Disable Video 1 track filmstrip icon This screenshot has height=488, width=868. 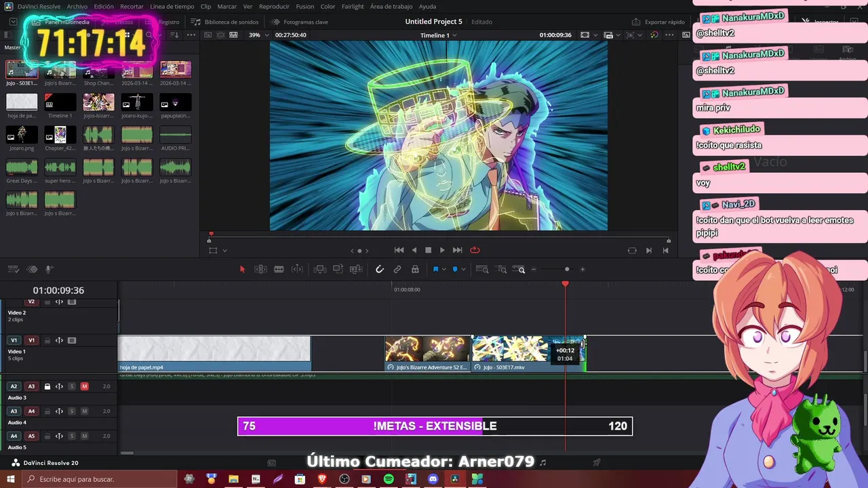[72, 340]
